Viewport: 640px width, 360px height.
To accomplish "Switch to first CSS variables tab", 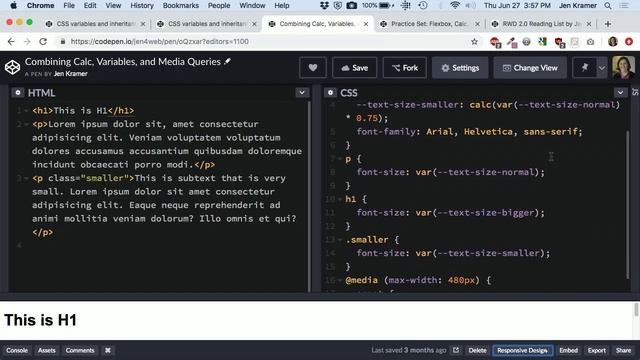I will coord(95,24).
